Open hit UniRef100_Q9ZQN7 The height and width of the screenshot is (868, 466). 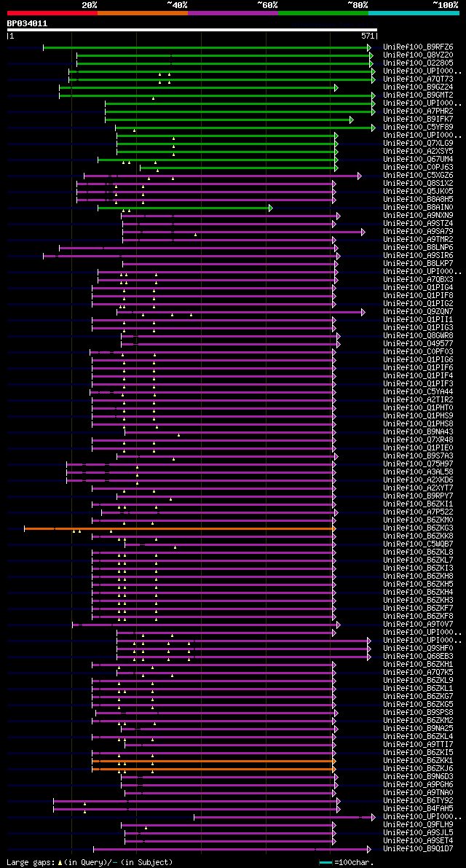tap(418, 312)
